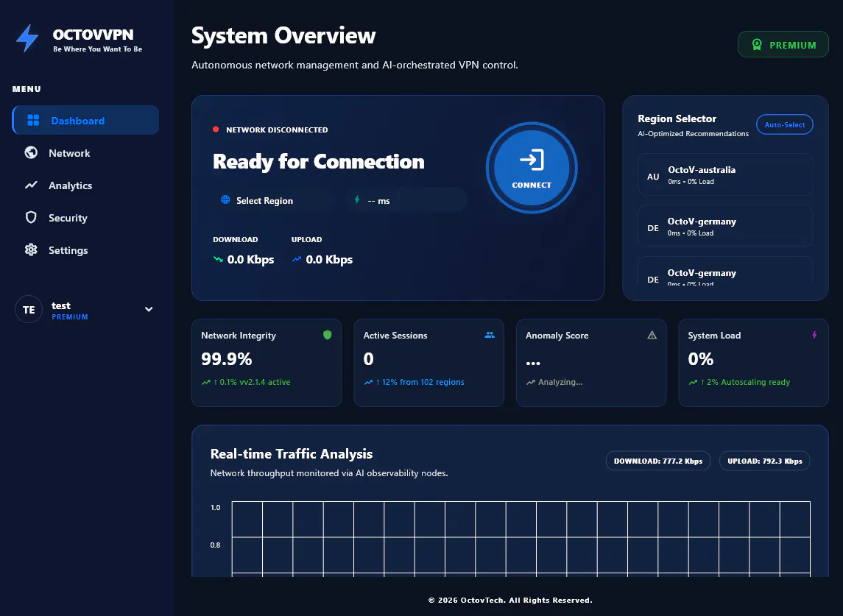This screenshot has width=843, height=616.
Task: Click the UPLOAD: 792.3 Kbps pill
Action: (x=764, y=461)
